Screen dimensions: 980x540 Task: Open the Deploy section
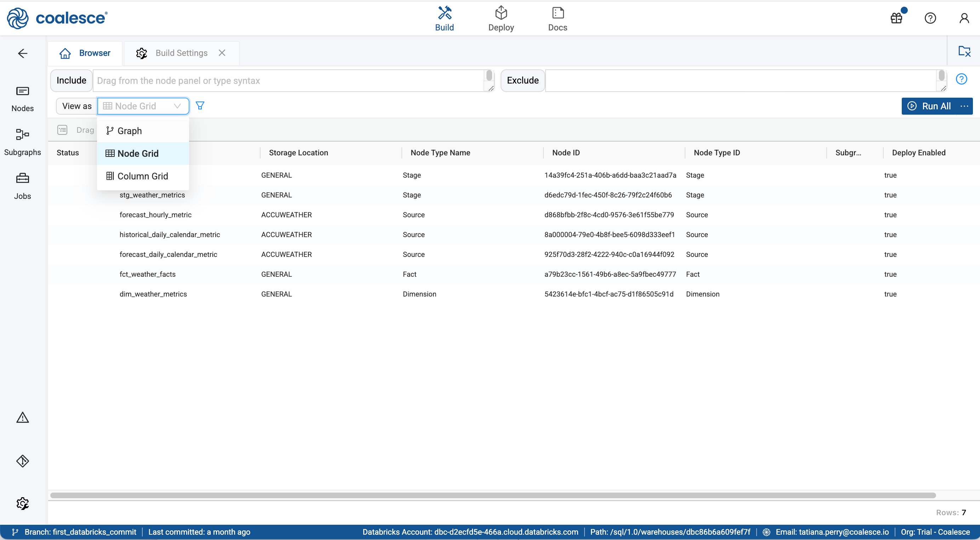click(x=501, y=19)
